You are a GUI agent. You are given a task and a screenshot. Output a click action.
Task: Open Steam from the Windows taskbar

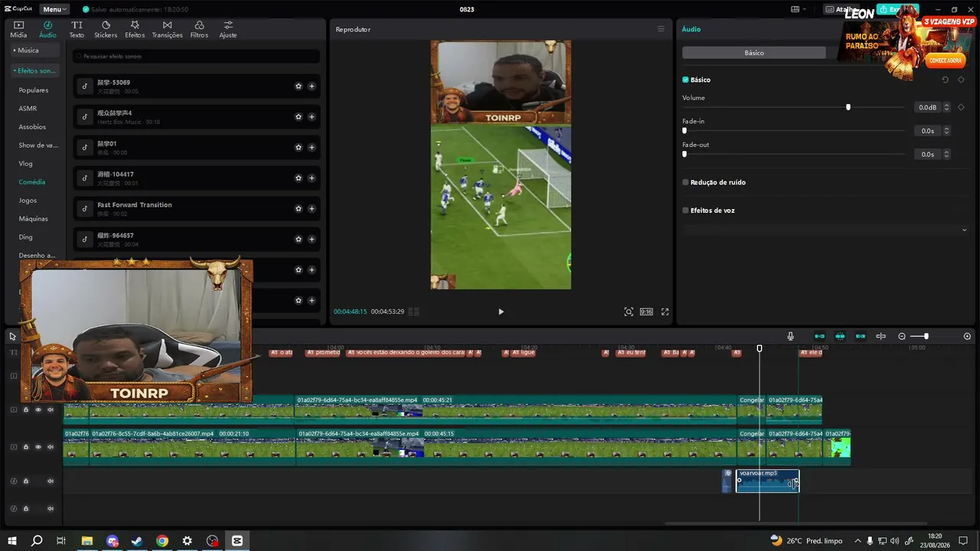point(137,540)
